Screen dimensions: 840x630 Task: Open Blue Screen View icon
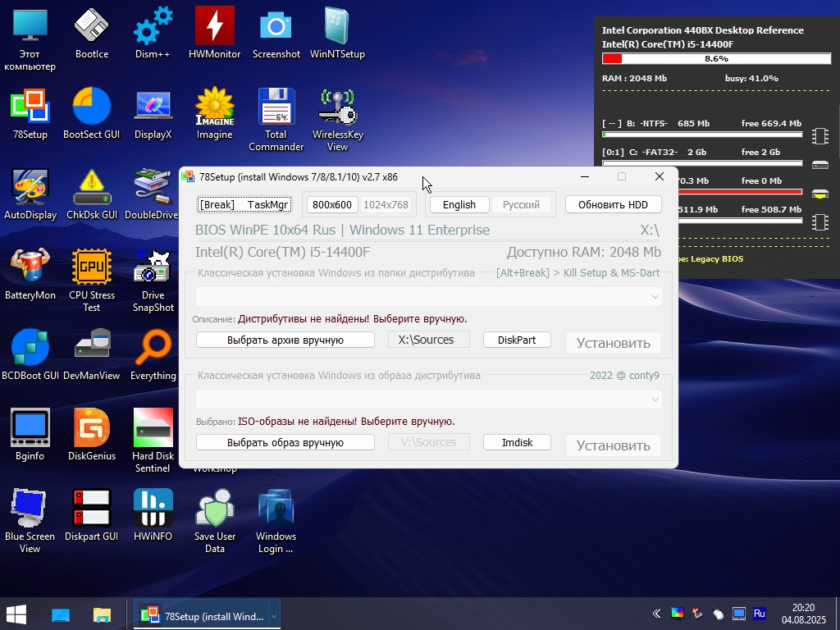pos(30,521)
